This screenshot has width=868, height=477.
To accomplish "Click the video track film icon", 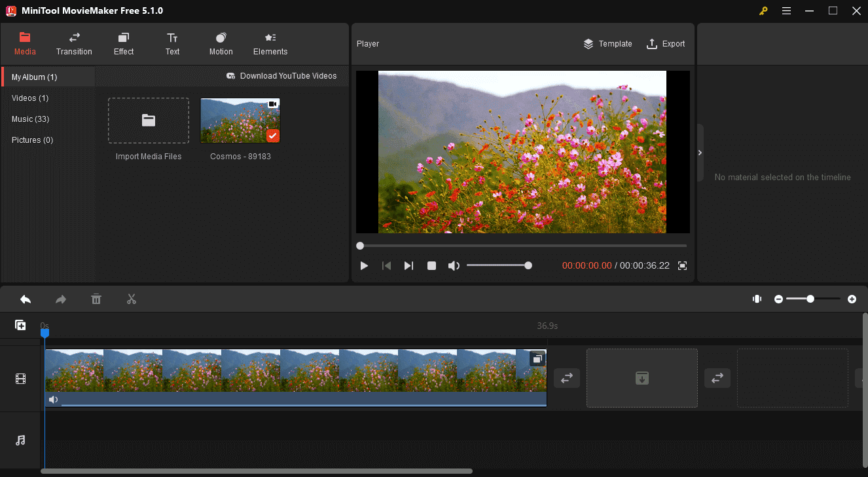I will (21, 379).
